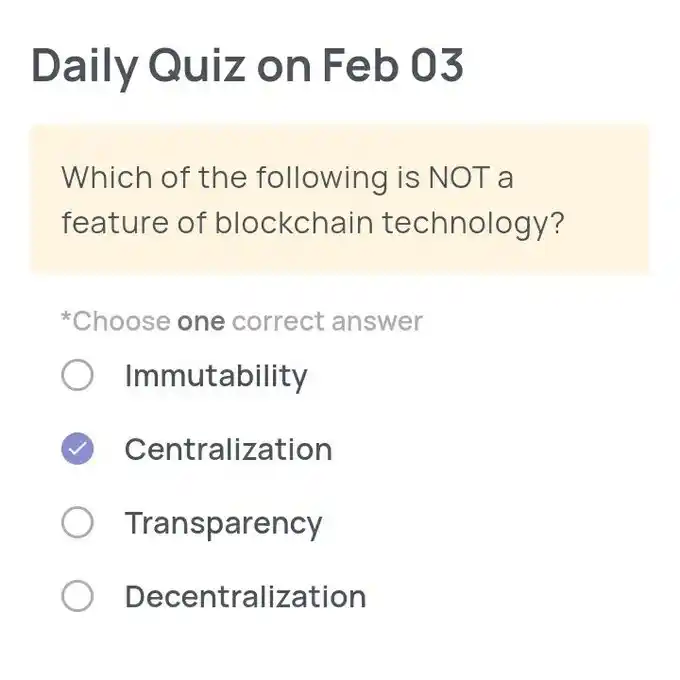Click the purple checkmark icon beside Centralization

[78, 450]
